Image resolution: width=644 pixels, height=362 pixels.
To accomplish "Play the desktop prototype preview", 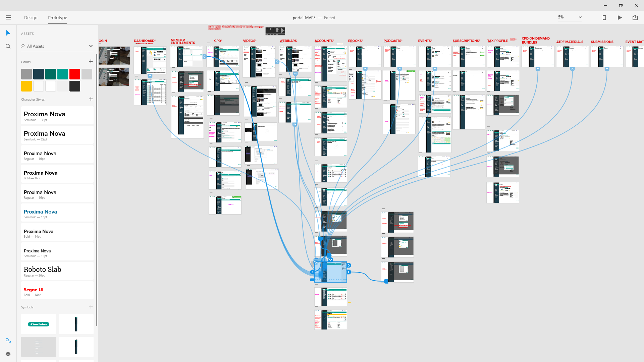I will [620, 17].
